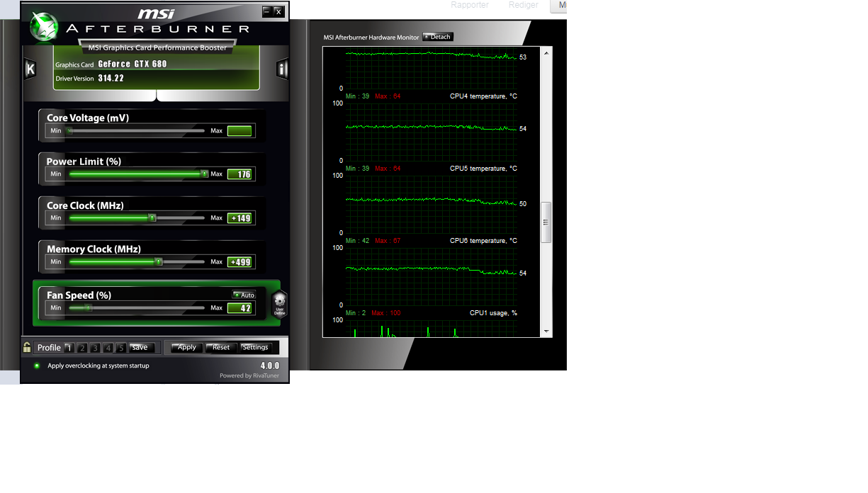Reset the overclock settings
The width and height of the screenshot is (868, 493).
click(x=221, y=348)
